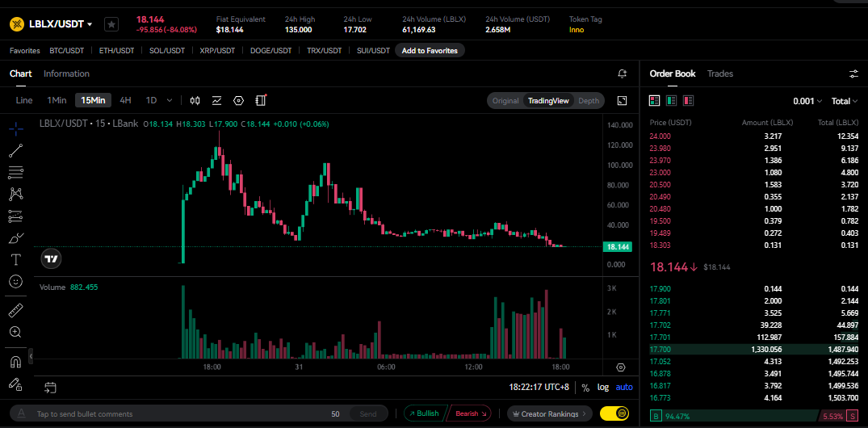Screen dimensions: 868x428
Task: Click the LBLX coin logo
Action: (x=17, y=24)
